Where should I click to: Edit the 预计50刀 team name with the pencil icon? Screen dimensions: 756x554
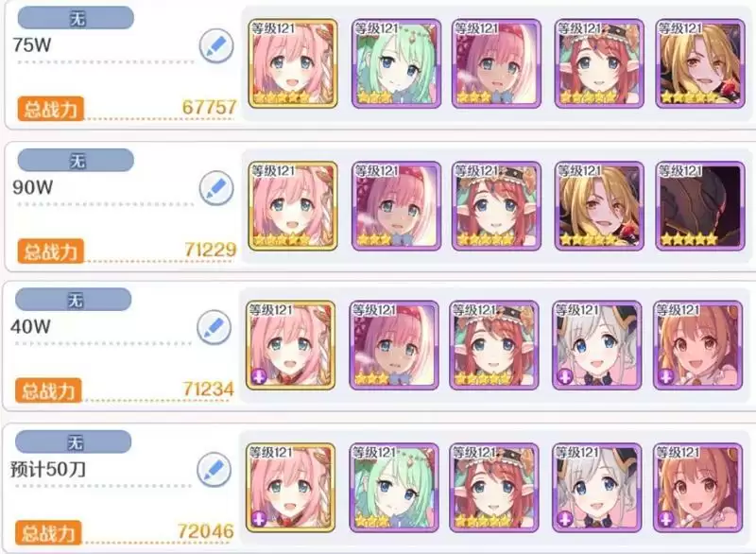click(215, 470)
